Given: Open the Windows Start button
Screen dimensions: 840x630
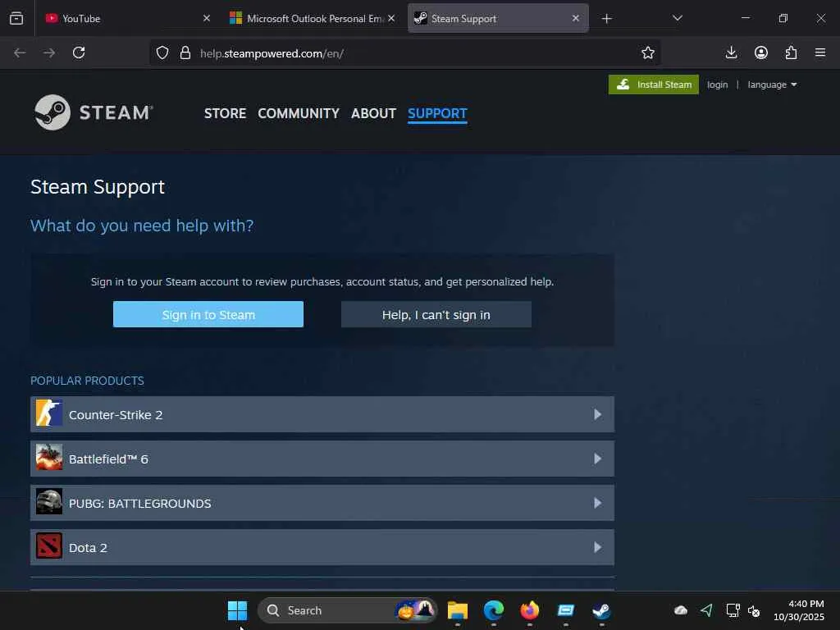Looking at the screenshot, I should point(237,610).
